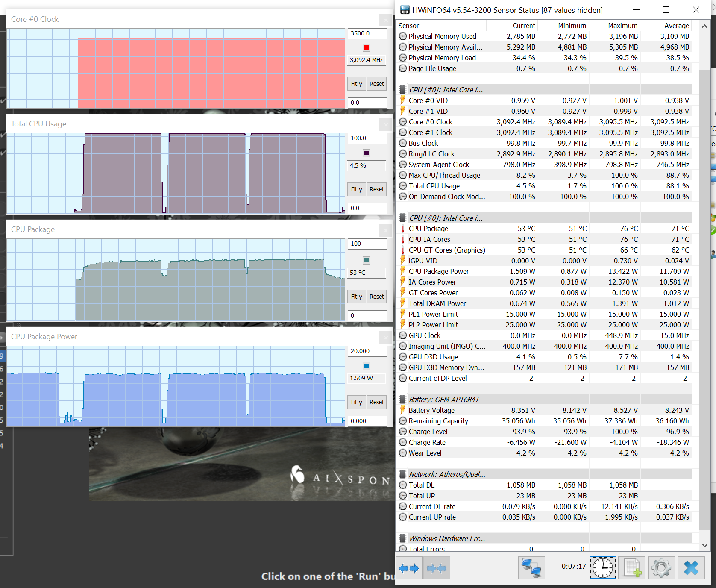Click the Wear Level gauge icon
716x588 pixels.
(402, 453)
